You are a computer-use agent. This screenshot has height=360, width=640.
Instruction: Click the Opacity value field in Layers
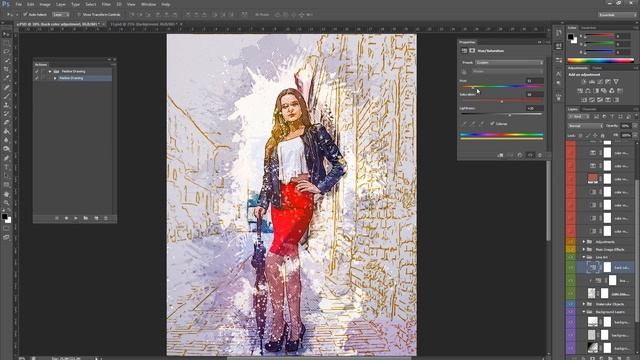pyautogui.click(x=625, y=126)
